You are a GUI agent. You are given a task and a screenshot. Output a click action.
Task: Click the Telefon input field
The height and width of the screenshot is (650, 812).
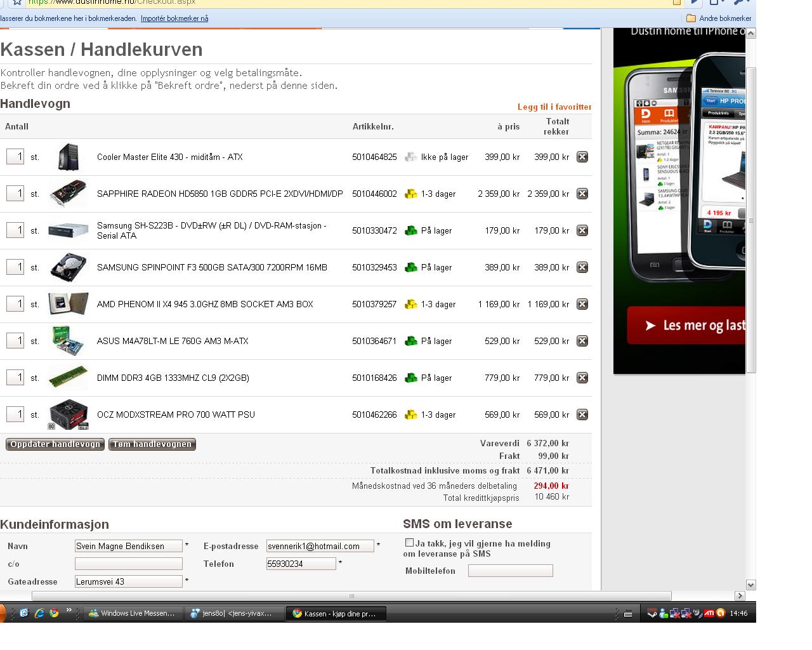pos(301,564)
